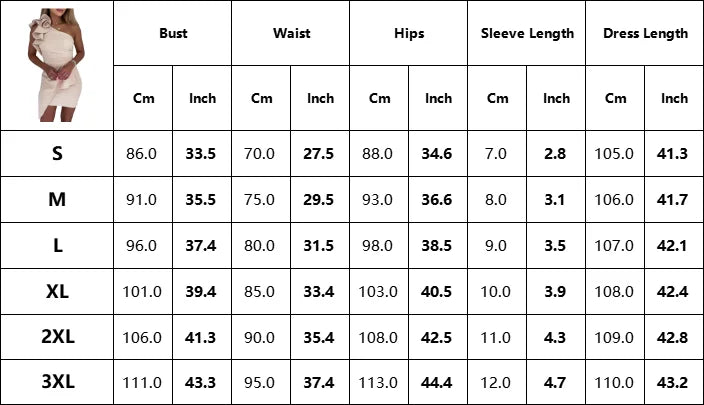704x405 pixels.
Task: Select the Dress Length column header
Action: pos(645,33)
